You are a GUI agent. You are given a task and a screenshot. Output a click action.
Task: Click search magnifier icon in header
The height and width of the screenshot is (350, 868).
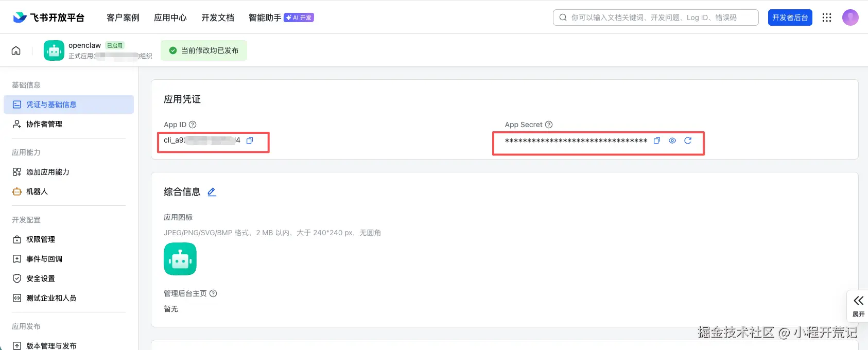[x=563, y=17]
